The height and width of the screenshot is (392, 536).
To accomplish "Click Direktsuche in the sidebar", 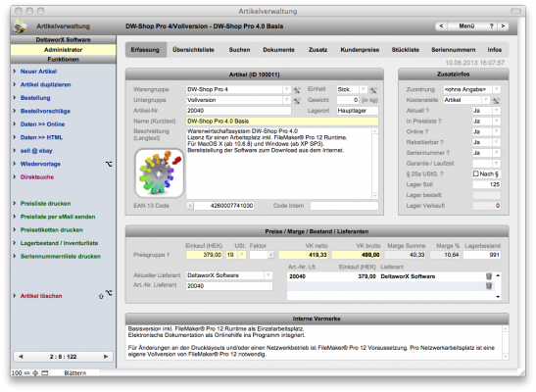I will [37, 177].
